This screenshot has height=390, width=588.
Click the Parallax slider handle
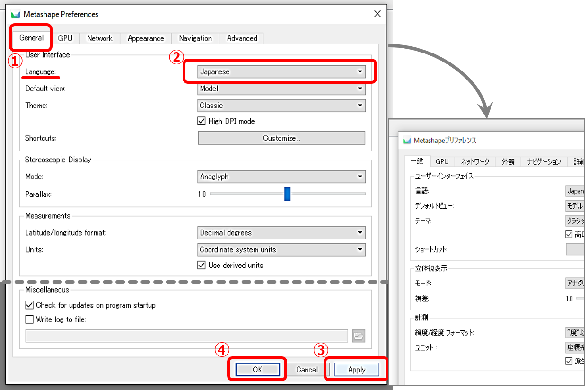click(287, 194)
